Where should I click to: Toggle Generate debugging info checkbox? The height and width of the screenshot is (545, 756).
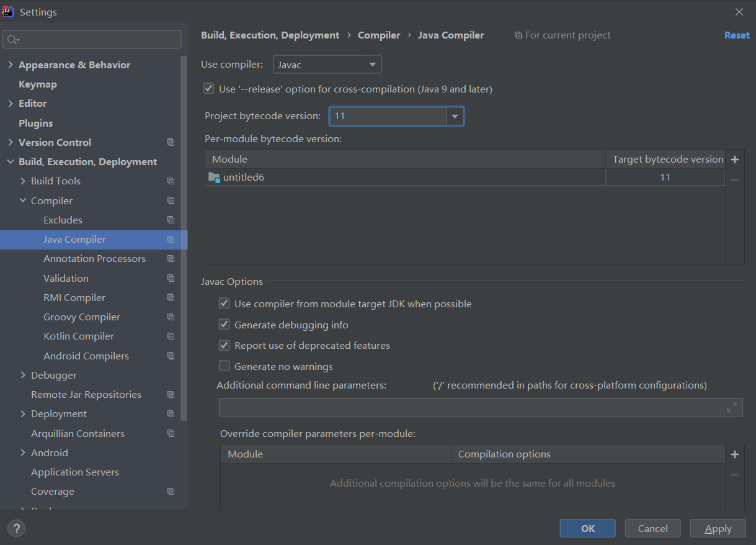[225, 325]
